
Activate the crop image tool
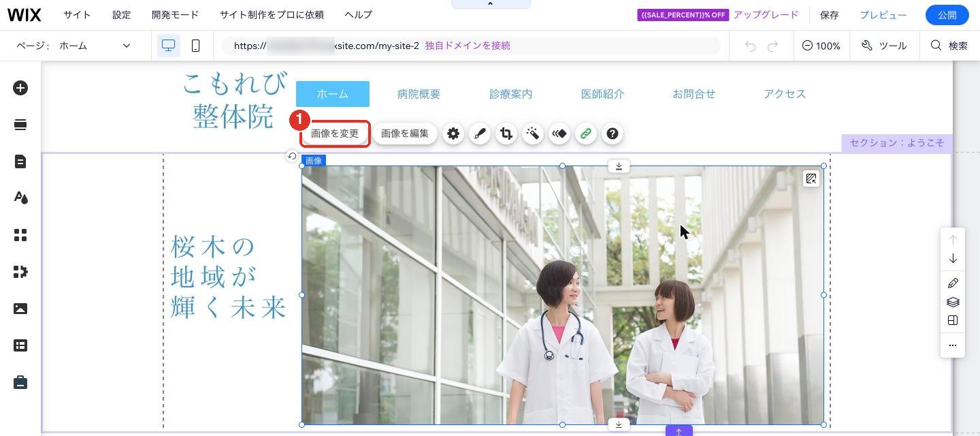pos(506,134)
